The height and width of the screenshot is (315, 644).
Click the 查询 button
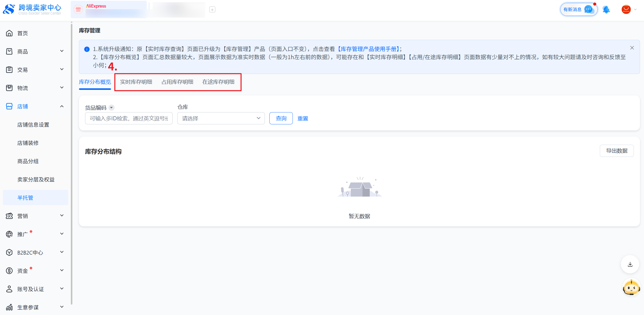point(281,118)
